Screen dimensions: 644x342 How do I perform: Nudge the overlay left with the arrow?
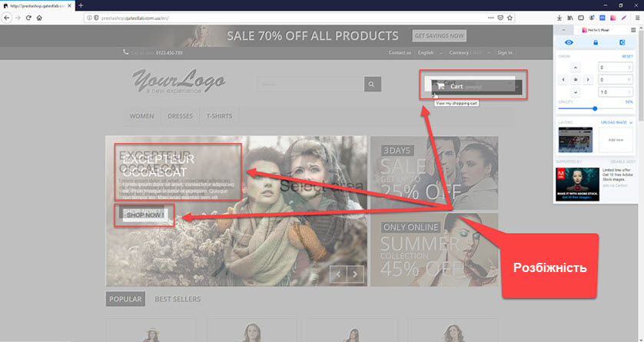point(563,80)
